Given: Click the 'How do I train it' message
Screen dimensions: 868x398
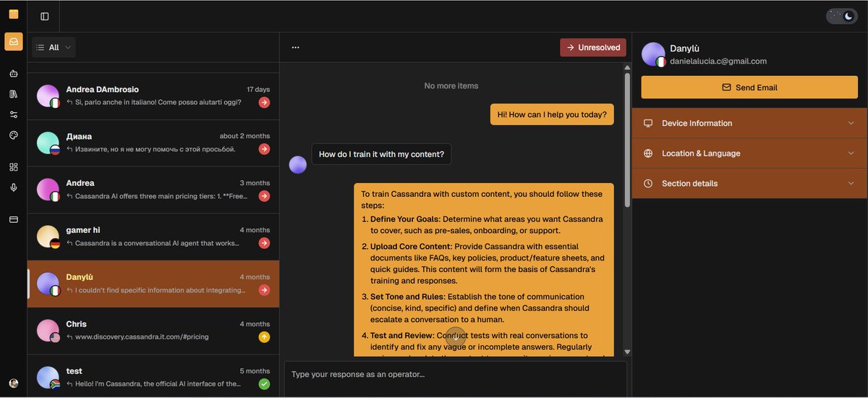Looking at the screenshot, I should click(x=381, y=154).
